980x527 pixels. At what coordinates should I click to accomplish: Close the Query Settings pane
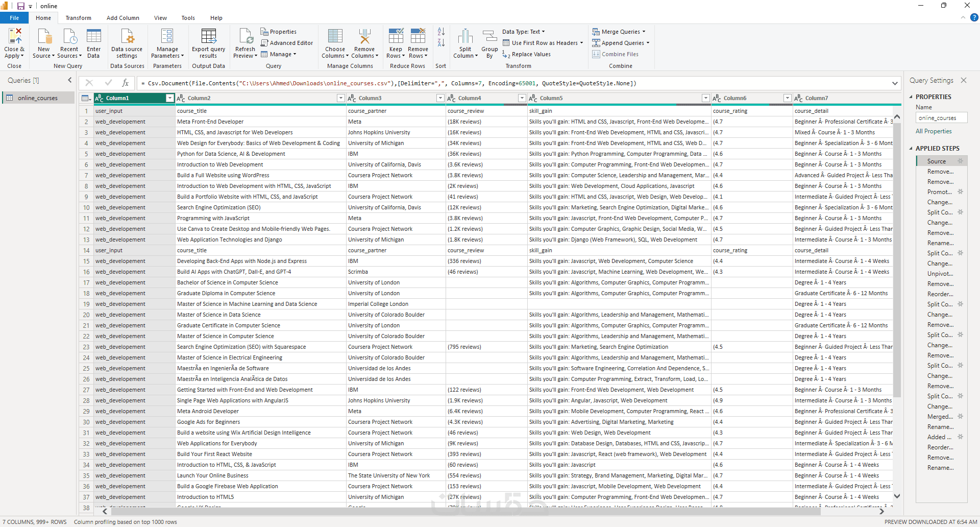[964, 80]
